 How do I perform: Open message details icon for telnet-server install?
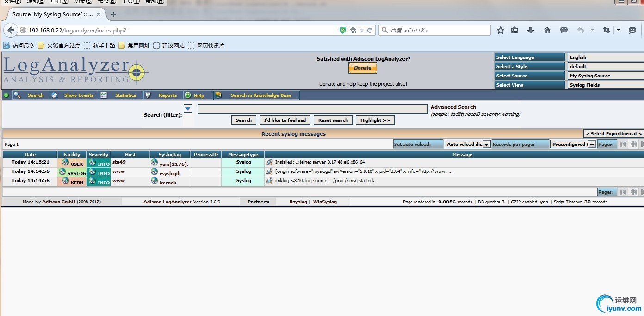click(269, 162)
